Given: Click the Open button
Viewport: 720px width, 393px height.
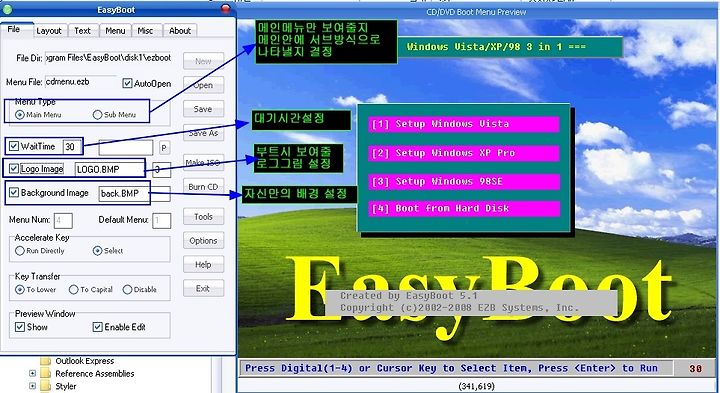Looking at the screenshot, I should [x=203, y=85].
